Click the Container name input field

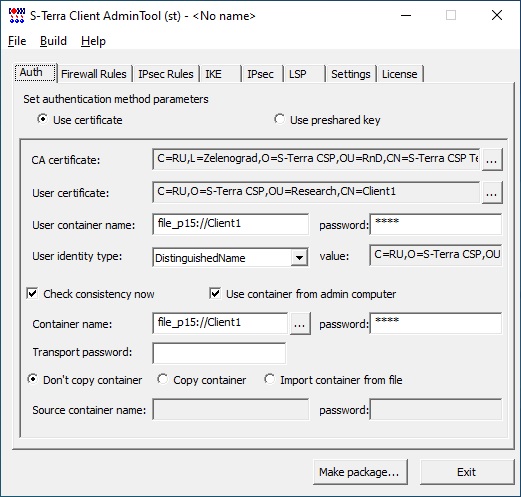coord(220,323)
